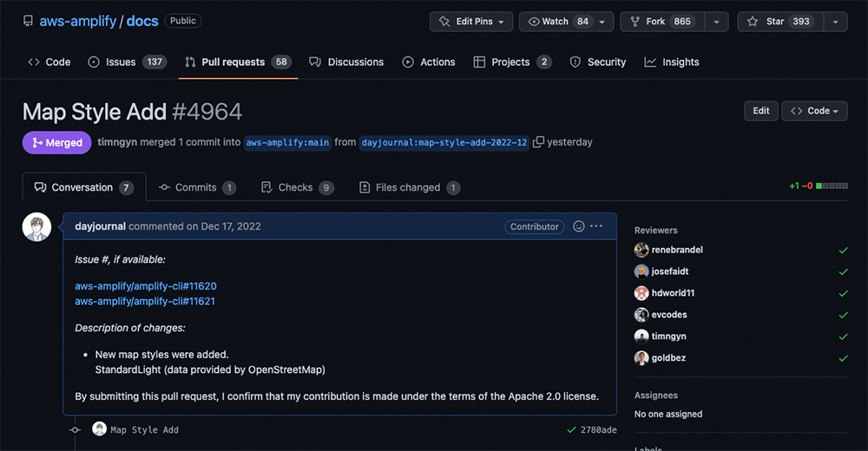Select the Checks tab

point(297,187)
